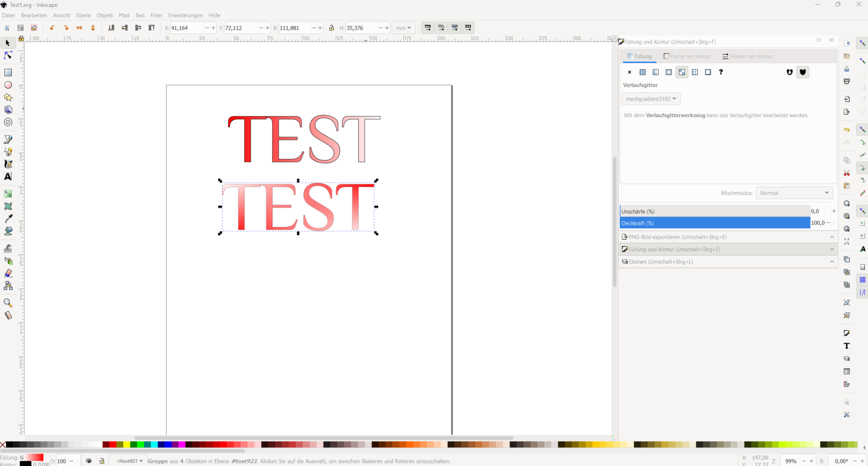Select the Spiral tool

tap(8, 123)
